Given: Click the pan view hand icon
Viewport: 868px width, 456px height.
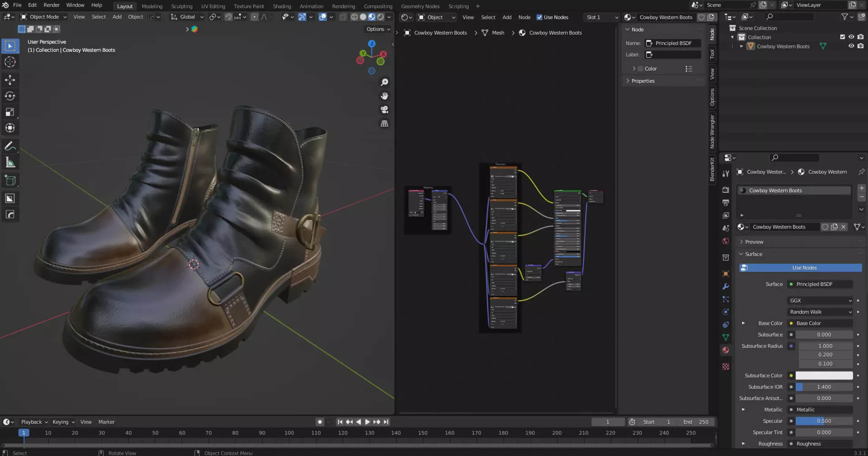Looking at the screenshot, I should [384, 96].
